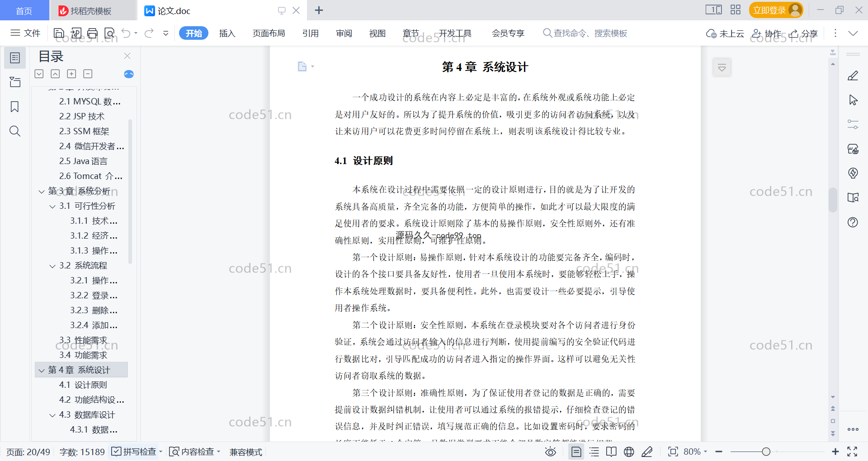868x461 pixels.
Task: Open the outline panel icon in sidebar
Action: [x=15, y=58]
